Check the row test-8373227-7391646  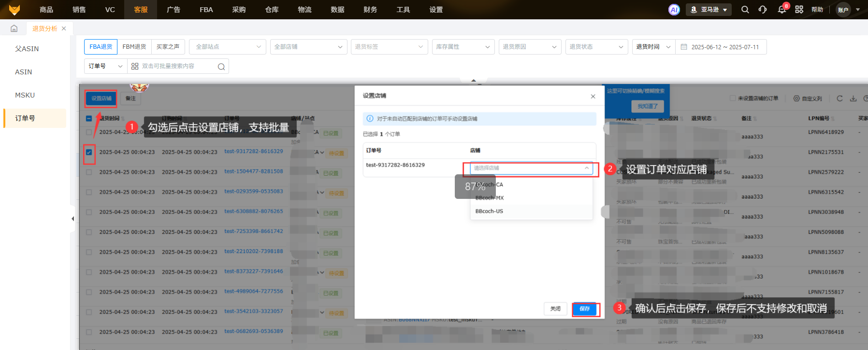tap(89, 272)
